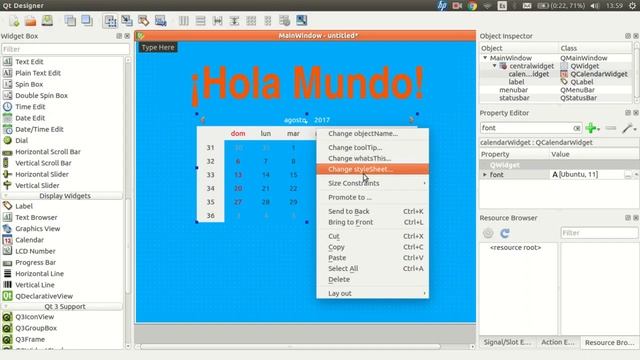Collapse centralwidget tree node

pos(494,66)
